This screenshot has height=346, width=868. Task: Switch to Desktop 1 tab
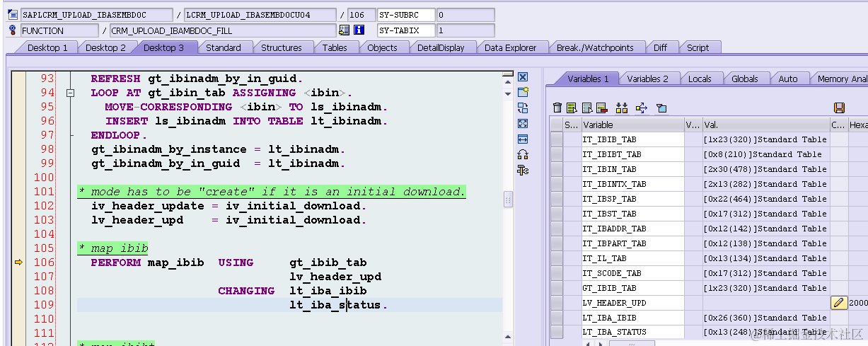click(x=47, y=47)
